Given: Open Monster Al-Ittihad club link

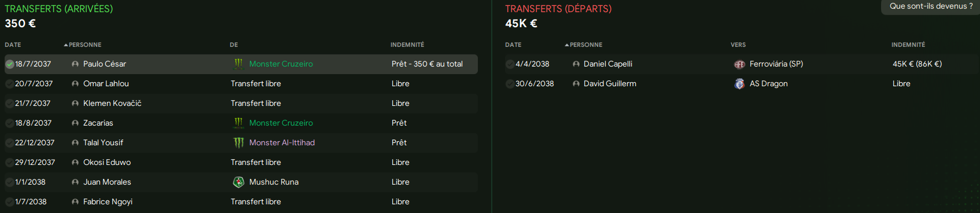Looking at the screenshot, I should tap(282, 142).
